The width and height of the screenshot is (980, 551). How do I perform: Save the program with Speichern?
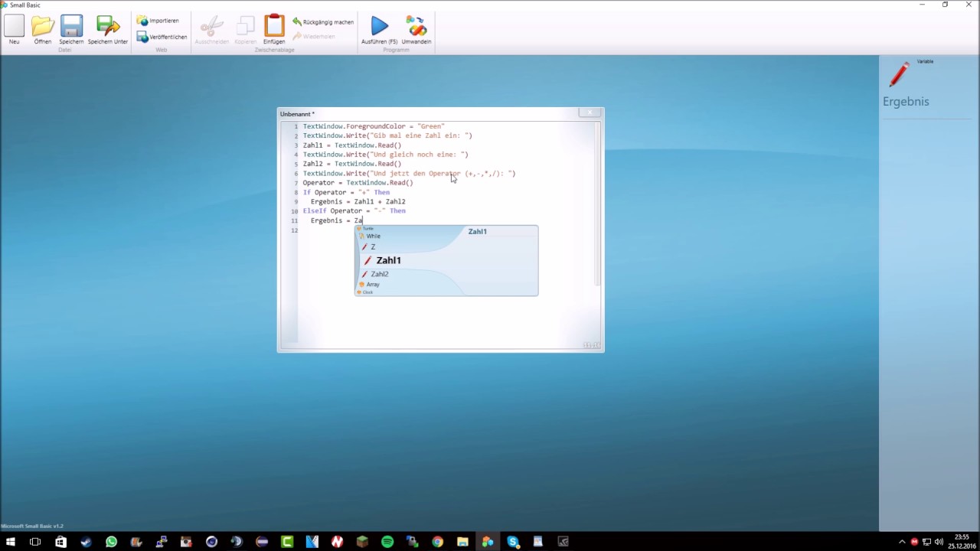[x=71, y=29]
